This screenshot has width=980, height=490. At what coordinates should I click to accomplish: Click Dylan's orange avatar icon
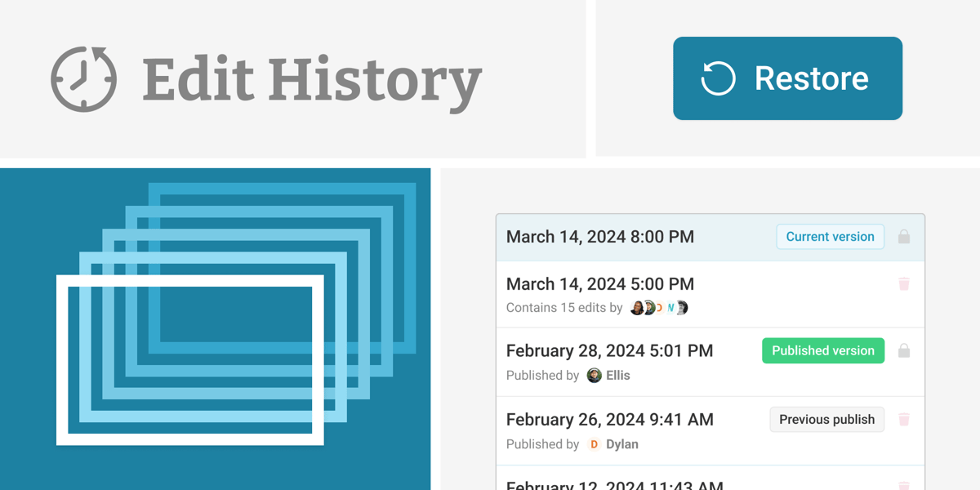[x=593, y=444]
